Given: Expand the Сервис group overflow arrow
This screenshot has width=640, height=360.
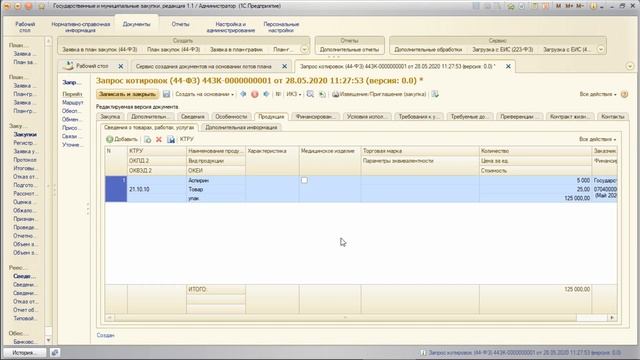Looking at the screenshot, I should 601,49.
